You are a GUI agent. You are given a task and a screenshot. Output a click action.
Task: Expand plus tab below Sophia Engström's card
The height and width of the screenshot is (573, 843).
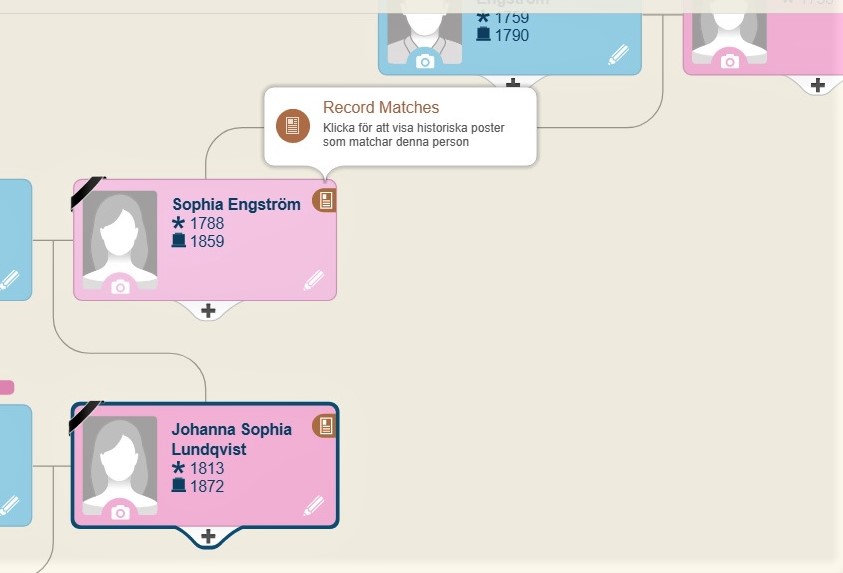click(x=208, y=311)
